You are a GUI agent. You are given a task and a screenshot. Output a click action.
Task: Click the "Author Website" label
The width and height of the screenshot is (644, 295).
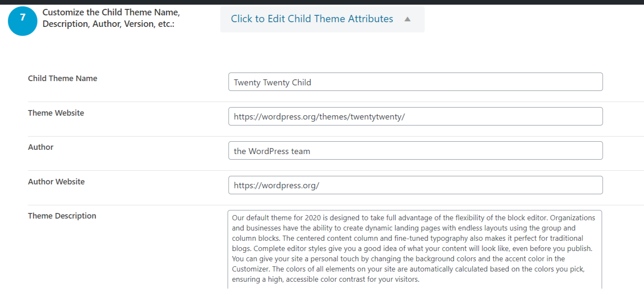56,181
